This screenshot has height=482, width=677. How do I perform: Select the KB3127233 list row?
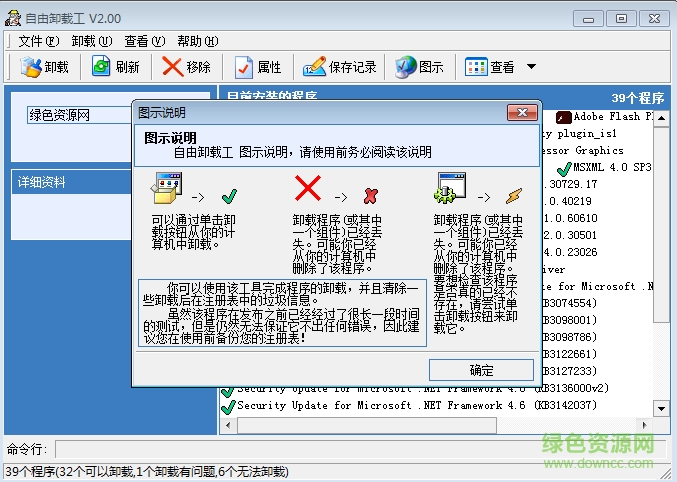point(570,371)
